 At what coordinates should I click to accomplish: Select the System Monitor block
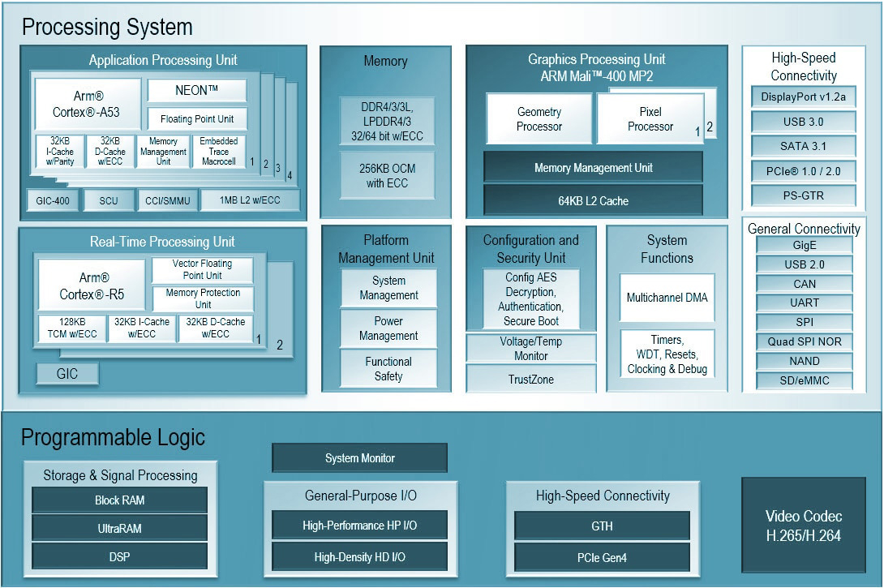[x=359, y=458]
